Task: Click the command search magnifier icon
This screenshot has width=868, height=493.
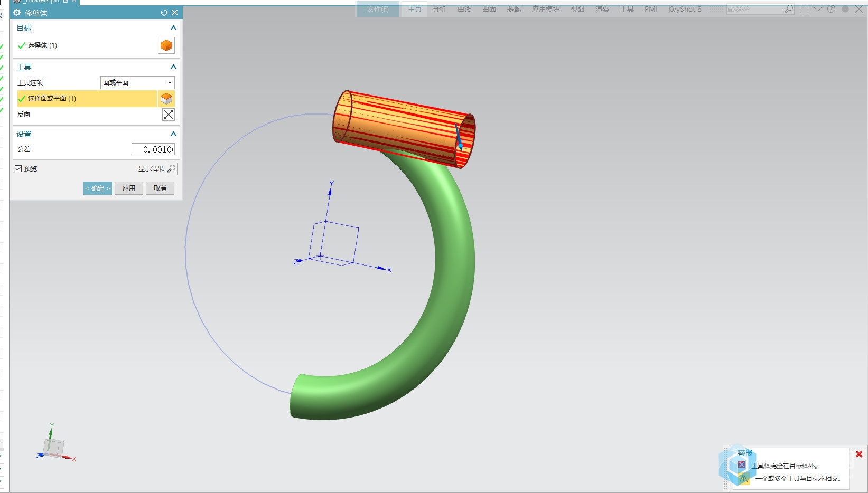Action: [x=789, y=9]
